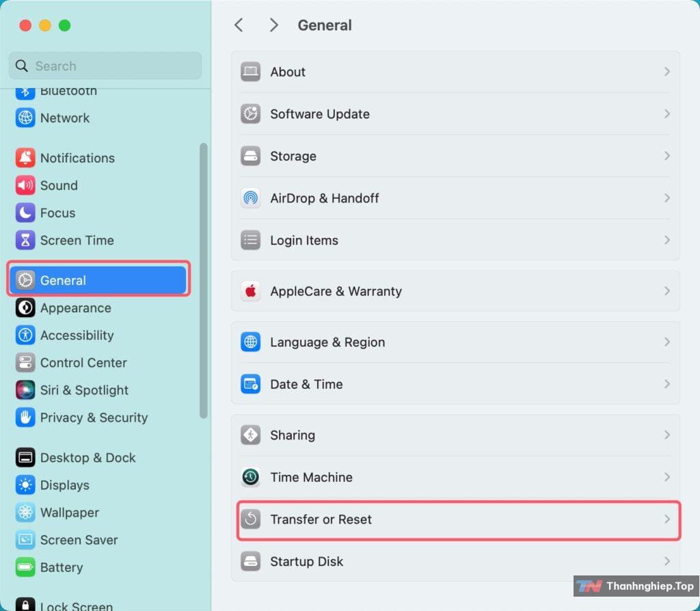Click the "Date & Time" row text

[x=306, y=384]
